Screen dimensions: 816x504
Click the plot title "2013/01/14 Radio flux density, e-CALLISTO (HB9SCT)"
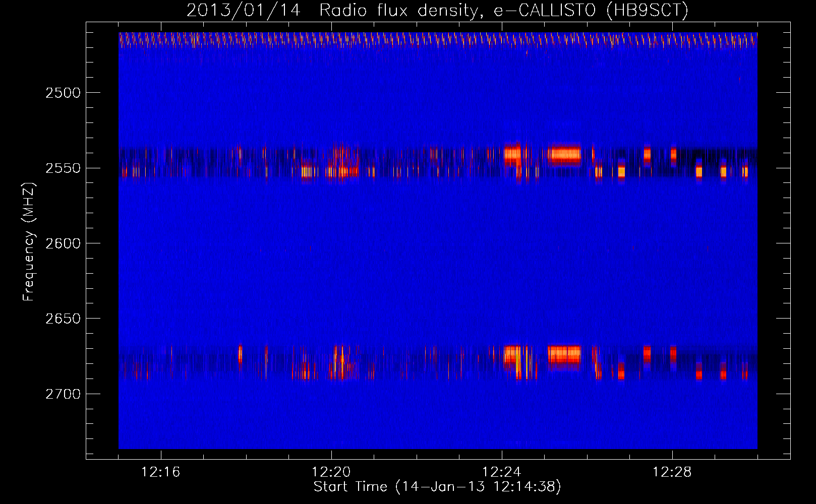pos(437,10)
